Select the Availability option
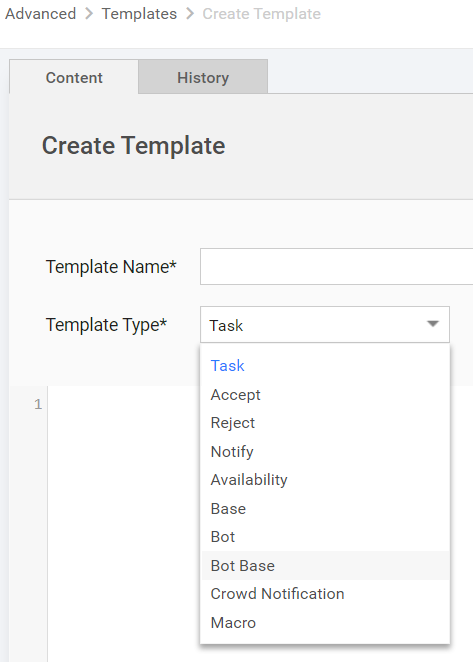Image resolution: width=473 pixels, height=662 pixels. (x=326, y=480)
